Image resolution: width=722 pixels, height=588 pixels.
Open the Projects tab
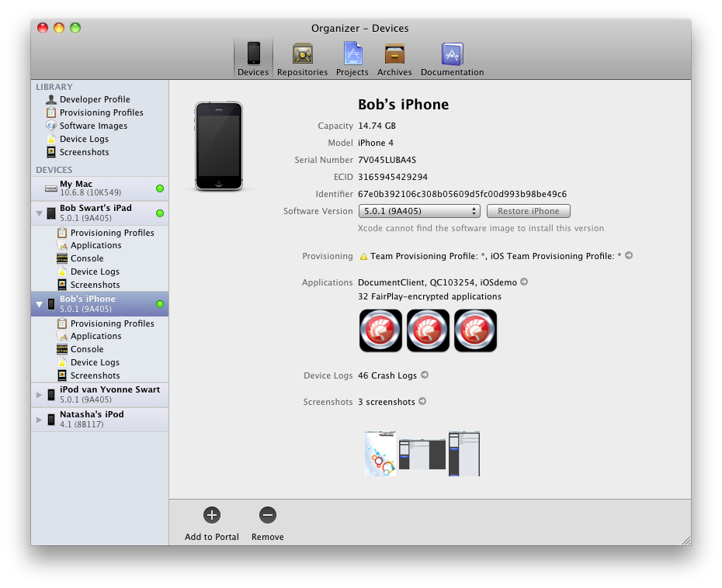pos(352,58)
